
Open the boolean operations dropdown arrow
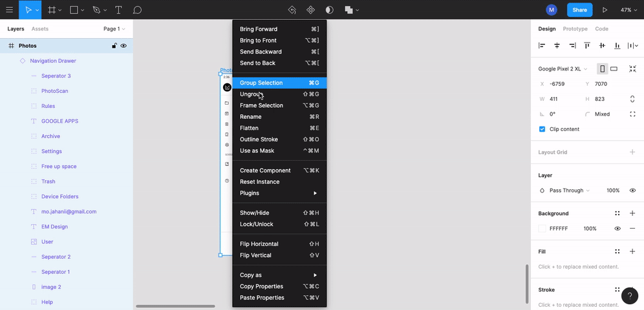[x=358, y=10]
